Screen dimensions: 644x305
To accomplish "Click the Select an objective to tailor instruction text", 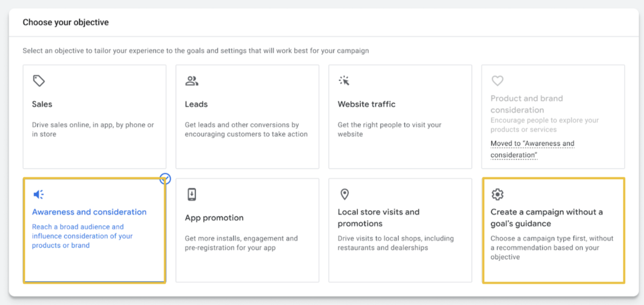I will (196, 51).
